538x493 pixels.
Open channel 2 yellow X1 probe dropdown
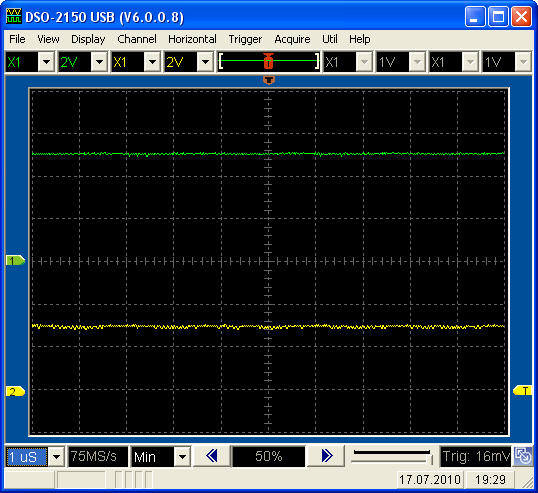[x=152, y=62]
